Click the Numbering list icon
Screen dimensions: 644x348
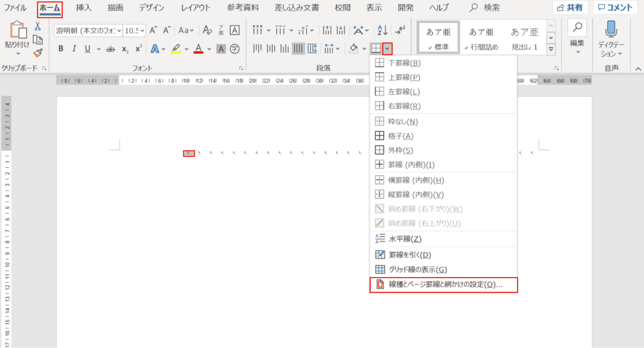tap(280, 30)
